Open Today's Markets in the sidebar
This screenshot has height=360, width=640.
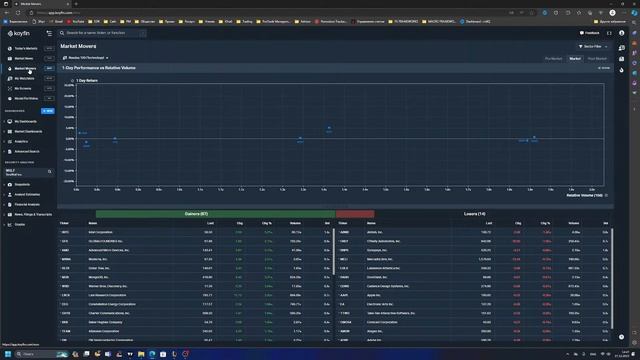tap(26, 48)
